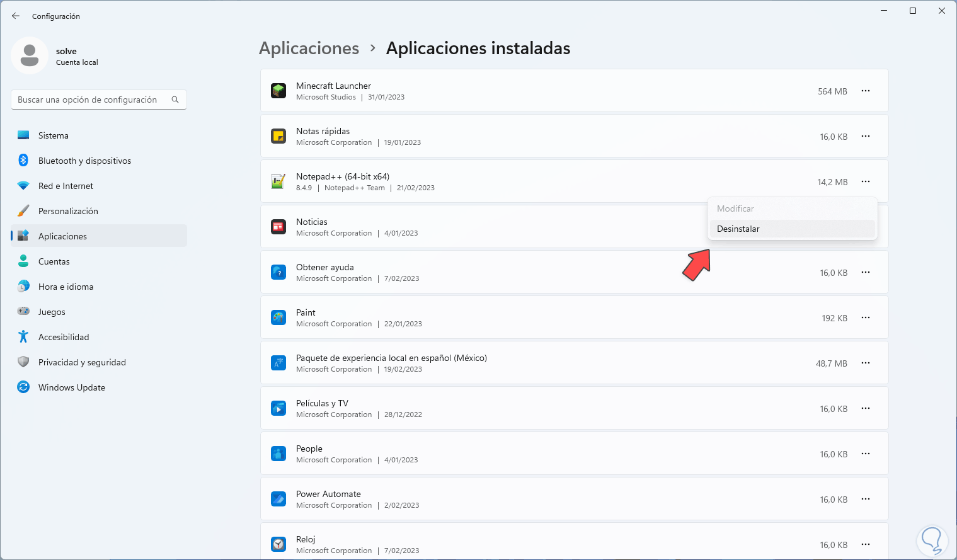The width and height of the screenshot is (957, 560).
Task: Click the Paint app icon
Action: point(278,317)
